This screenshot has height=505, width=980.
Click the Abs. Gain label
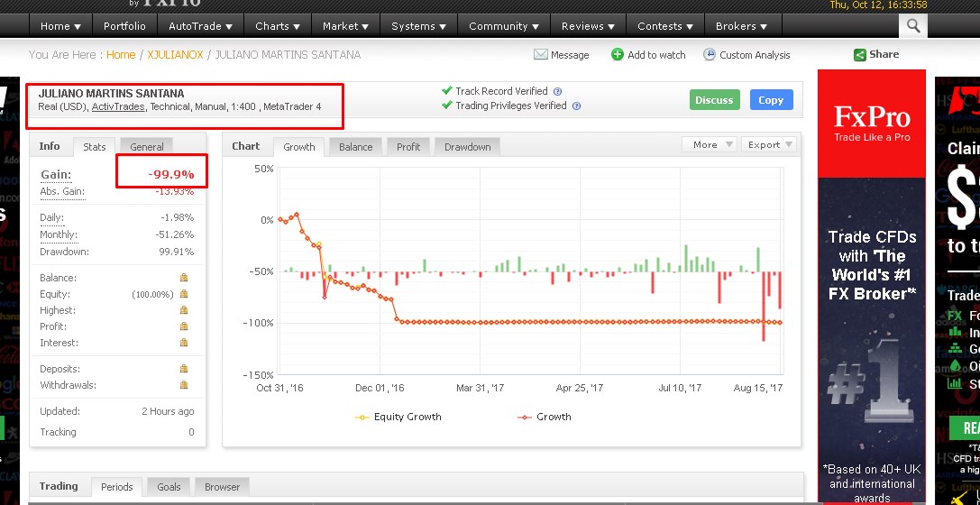tap(62, 191)
